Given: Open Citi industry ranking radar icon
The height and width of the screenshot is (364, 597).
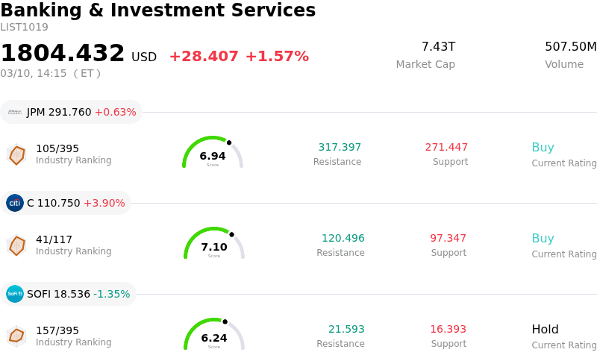Looking at the screenshot, I should click(x=16, y=245).
